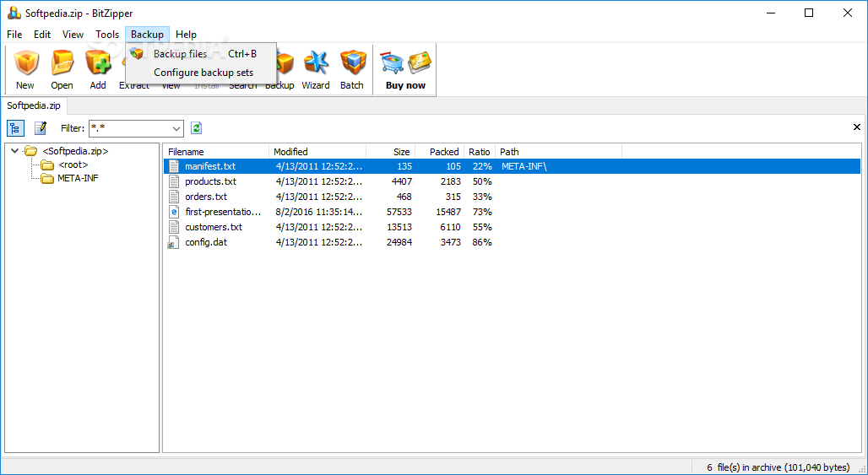Close the archive panel with X
868x475 pixels.
(857, 127)
